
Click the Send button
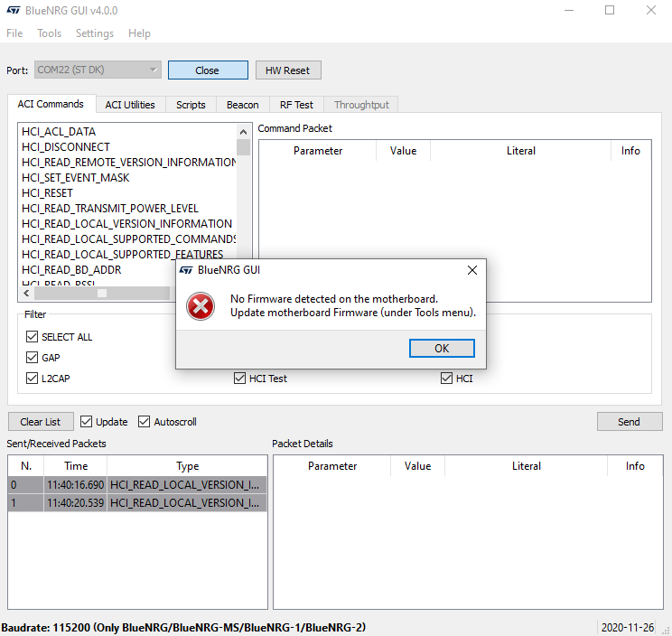[x=630, y=422]
